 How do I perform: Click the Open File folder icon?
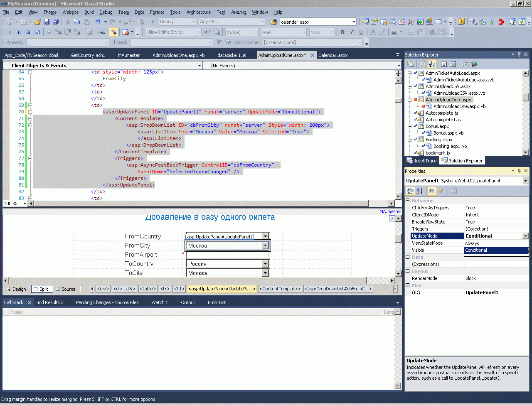pos(37,22)
